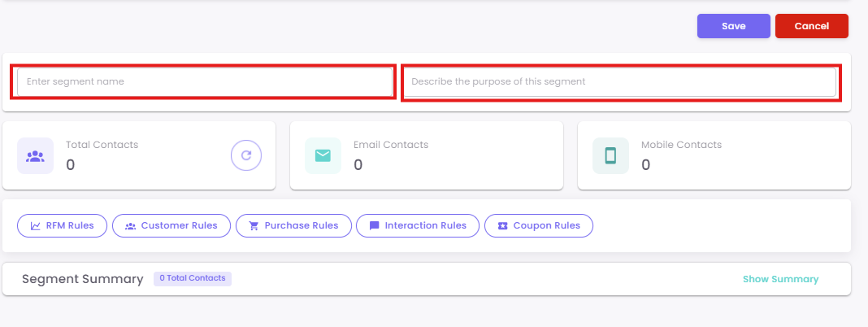
Task: Focus the Enter segment name field
Action: [204, 82]
